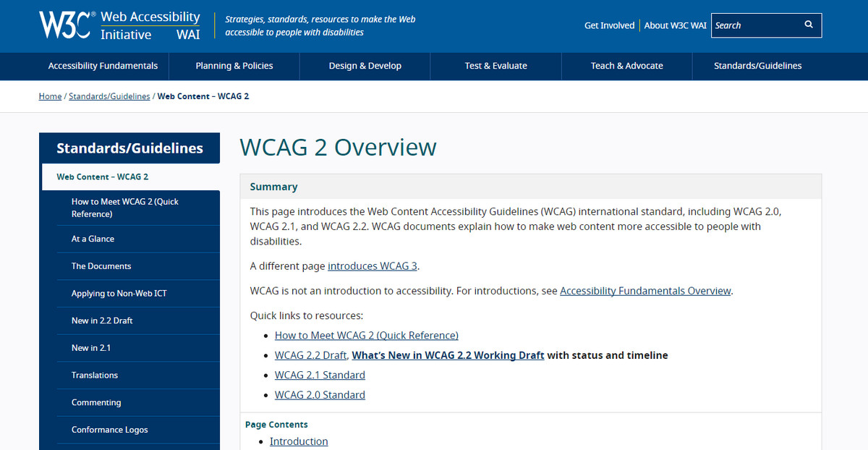This screenshot has width=868, height=450.
Task: Open Conformance Logos in the sidebar
Action: 138,430
